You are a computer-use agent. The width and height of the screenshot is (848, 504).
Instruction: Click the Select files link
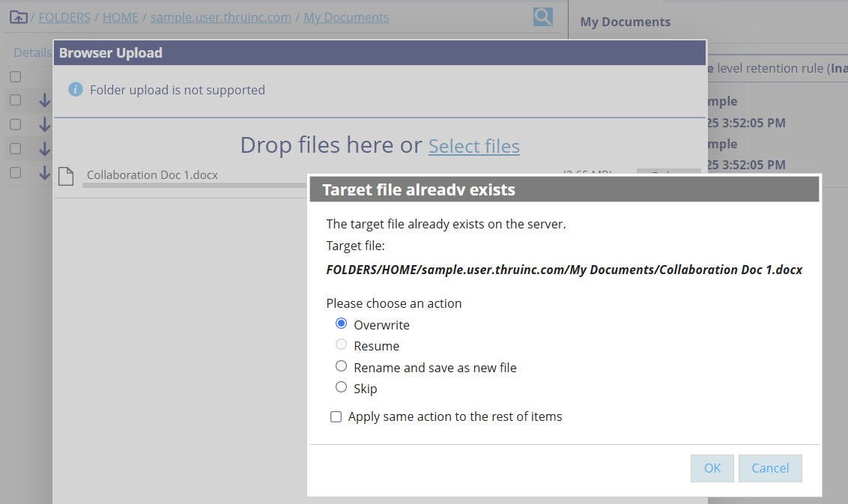click(474, 146)
